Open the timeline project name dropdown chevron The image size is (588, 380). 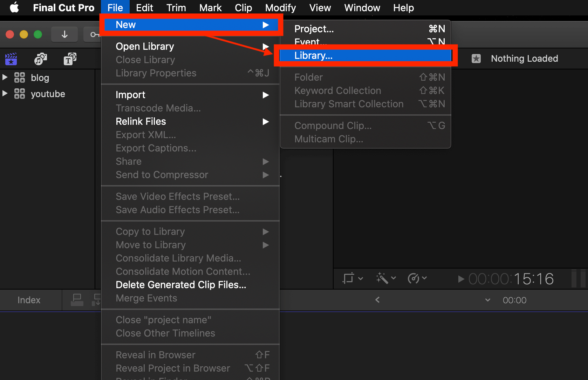487,300
